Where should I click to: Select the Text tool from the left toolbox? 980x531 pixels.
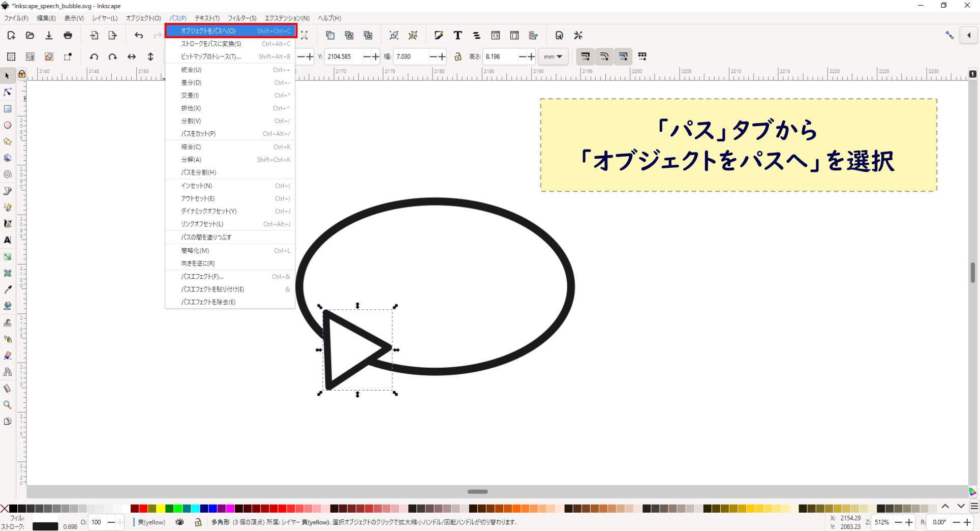8,240
